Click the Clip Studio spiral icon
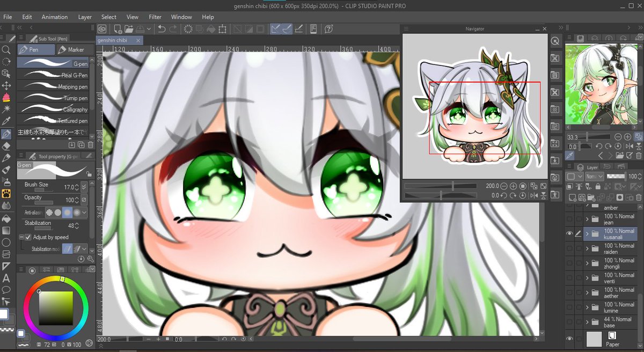644x352 pixels. click(102, 29)
